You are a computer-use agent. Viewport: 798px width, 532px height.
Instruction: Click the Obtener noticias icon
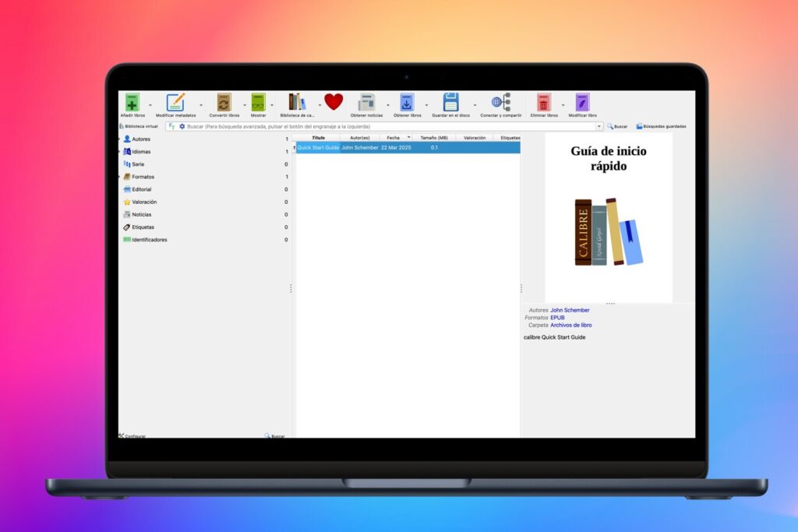tap(366, 100)
